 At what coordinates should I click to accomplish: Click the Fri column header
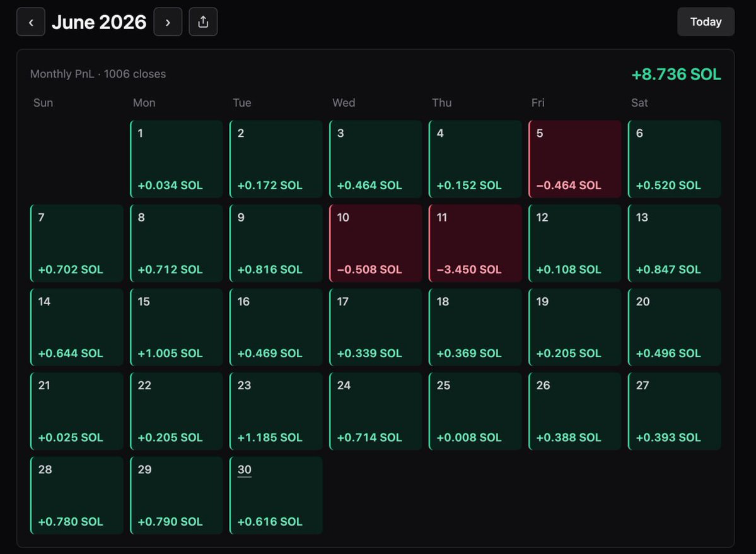pos(538,103)
